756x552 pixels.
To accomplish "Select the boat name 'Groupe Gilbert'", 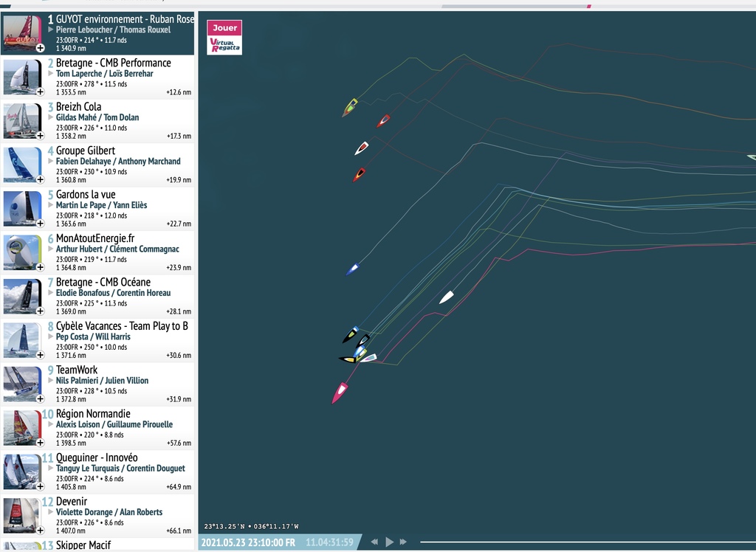I will 86,151.
